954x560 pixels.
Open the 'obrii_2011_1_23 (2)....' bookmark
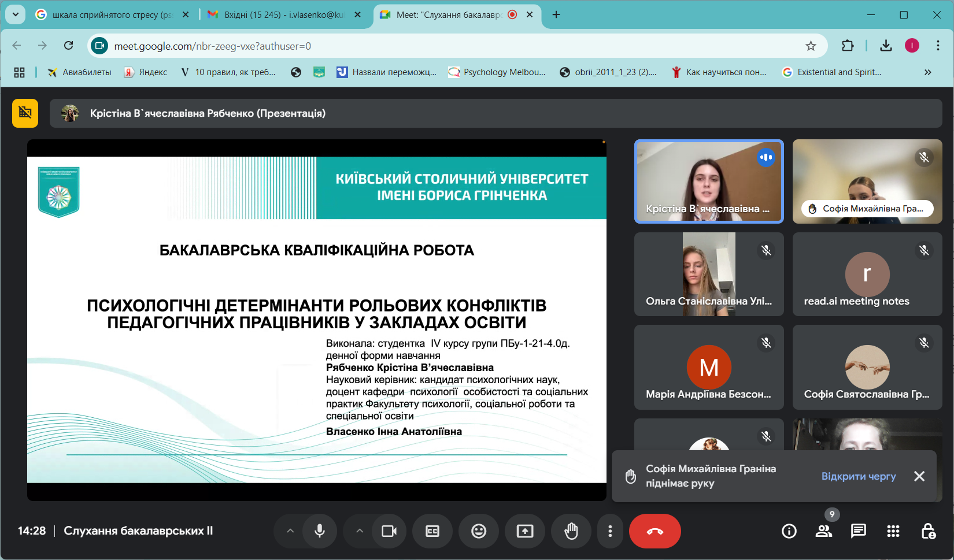[608, 72]
